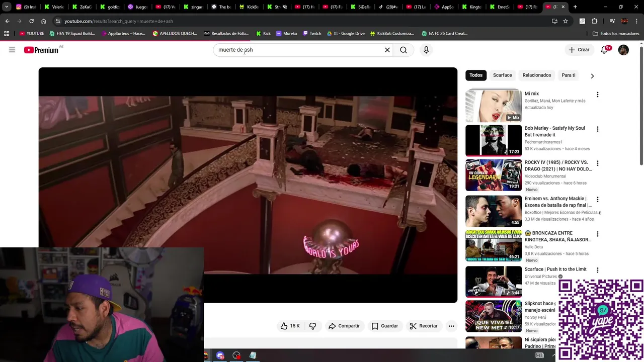The image size is (644, 362).
Task: Go back with browser back arrow
Action: coord(7,21)
